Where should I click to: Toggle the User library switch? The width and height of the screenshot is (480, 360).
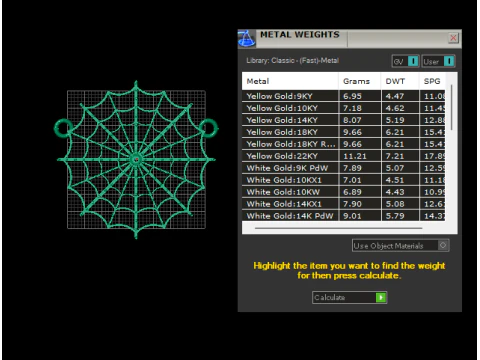click(438, 61)
